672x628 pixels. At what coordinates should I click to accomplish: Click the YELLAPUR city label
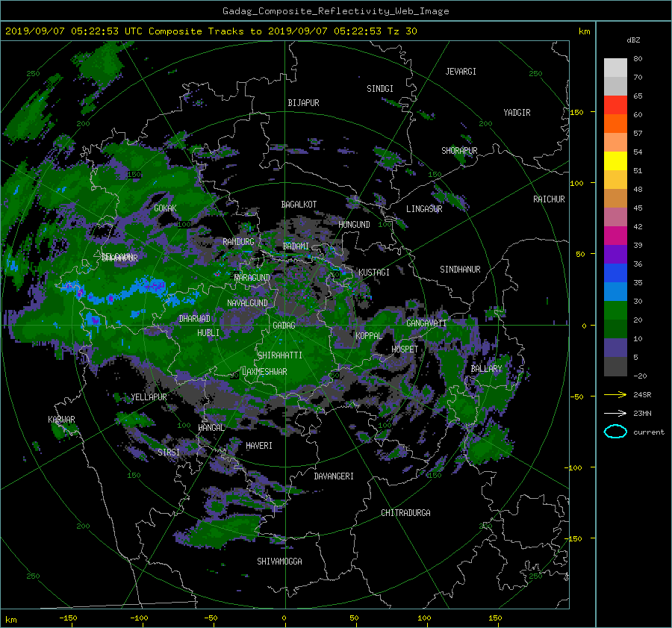pos(149,397)
